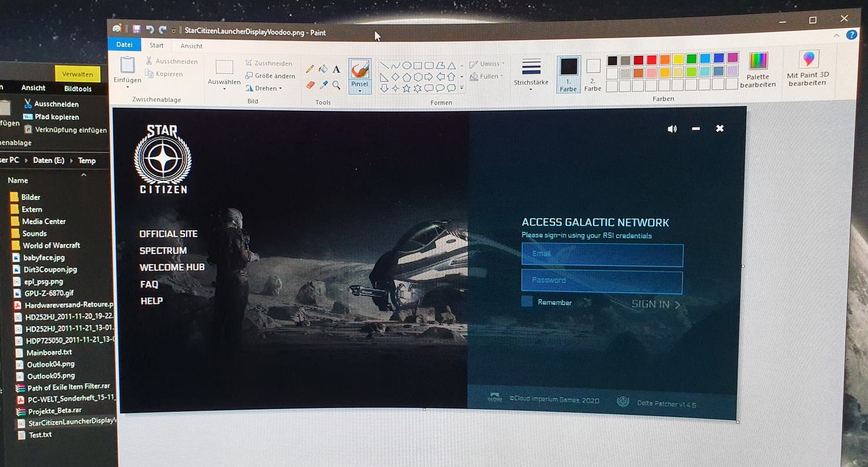The image size is (868, 467).
Task: Select the Eraser tool in Paint
Action: coord(310,86)
